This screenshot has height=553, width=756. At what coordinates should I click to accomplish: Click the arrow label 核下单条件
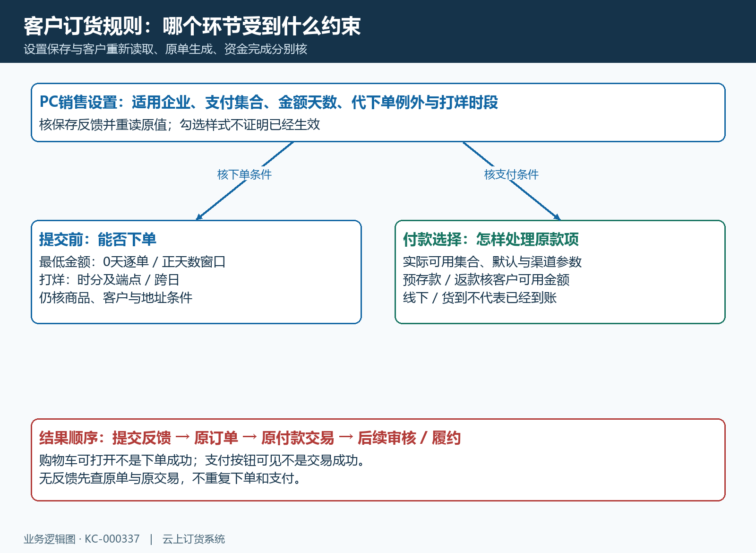click(x=244, y=174)
